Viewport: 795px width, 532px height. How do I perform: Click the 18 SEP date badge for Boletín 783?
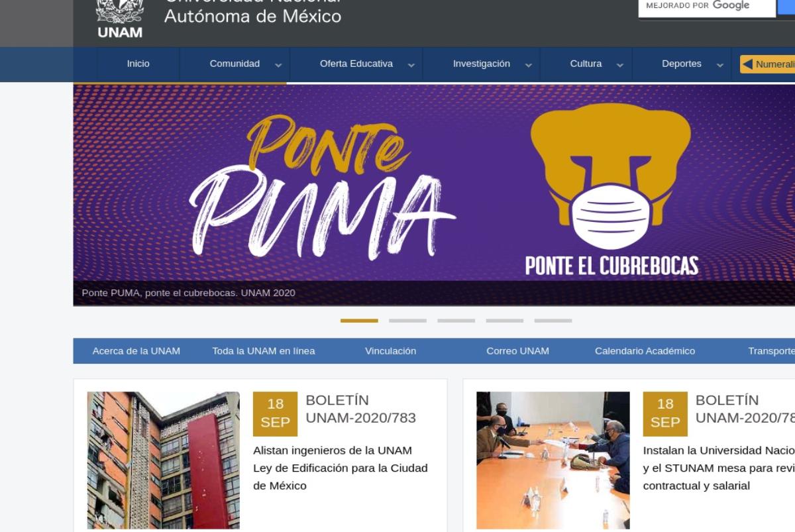click(x=275, y=413)
